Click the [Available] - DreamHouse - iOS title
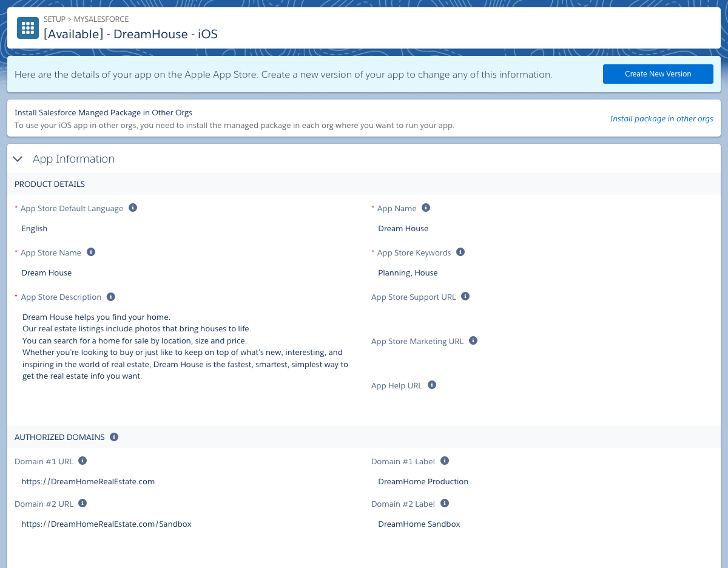The height and width of the screenshot is (568, 728). [130, 34]
